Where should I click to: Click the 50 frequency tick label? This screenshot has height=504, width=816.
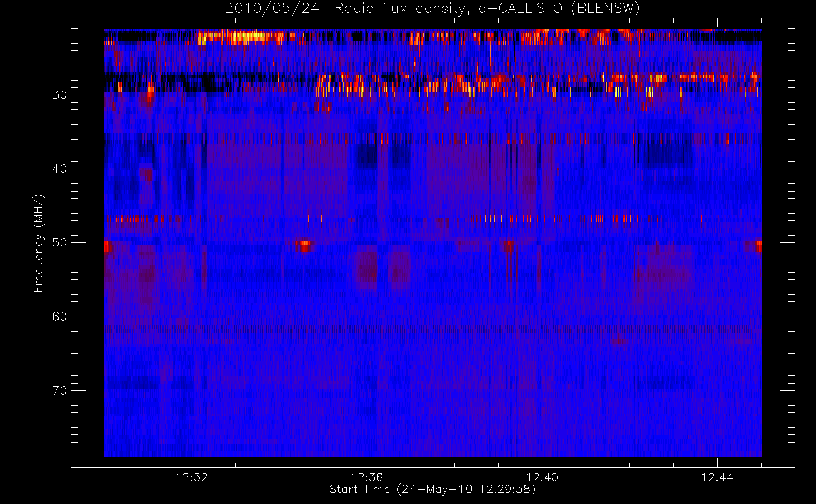[60, 243]
